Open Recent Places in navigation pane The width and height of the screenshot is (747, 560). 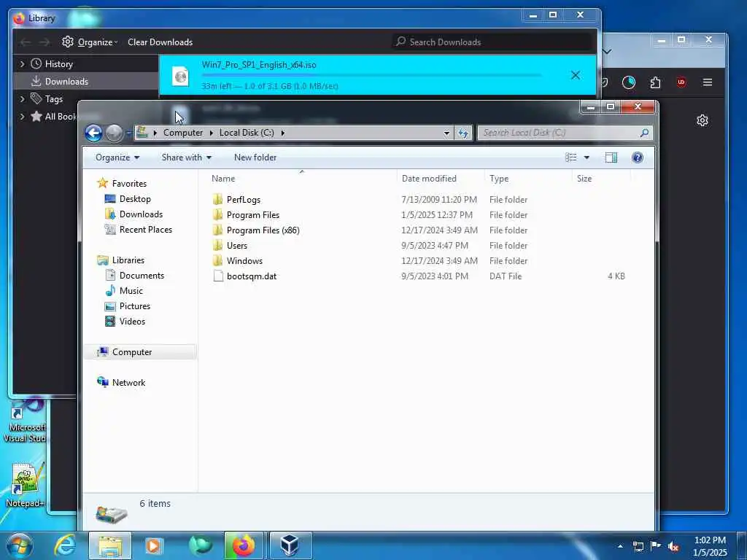pos(146,230)
